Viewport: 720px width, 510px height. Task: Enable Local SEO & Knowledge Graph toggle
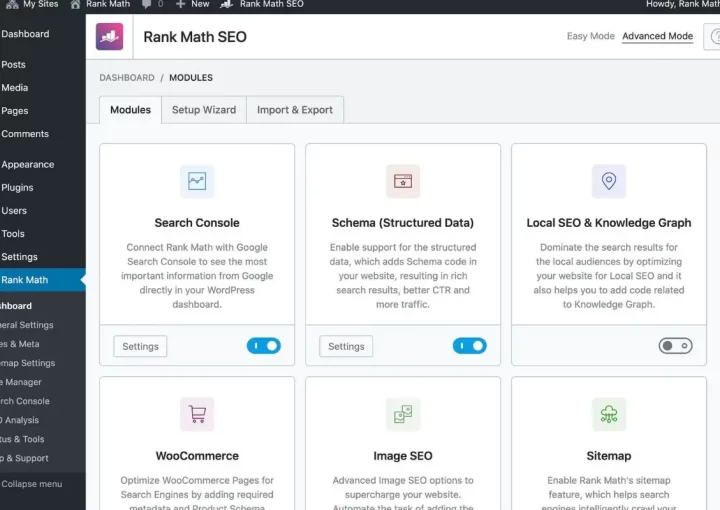pos(675,346)
